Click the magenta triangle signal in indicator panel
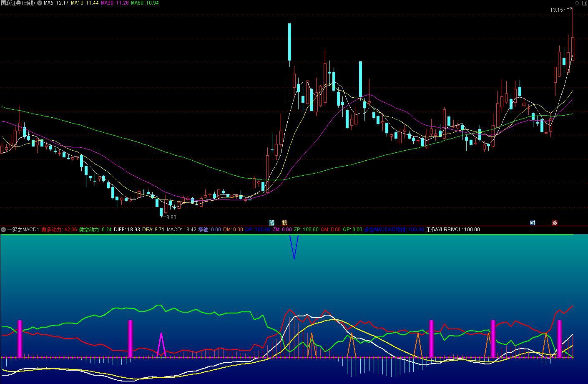 coord(161,345)
